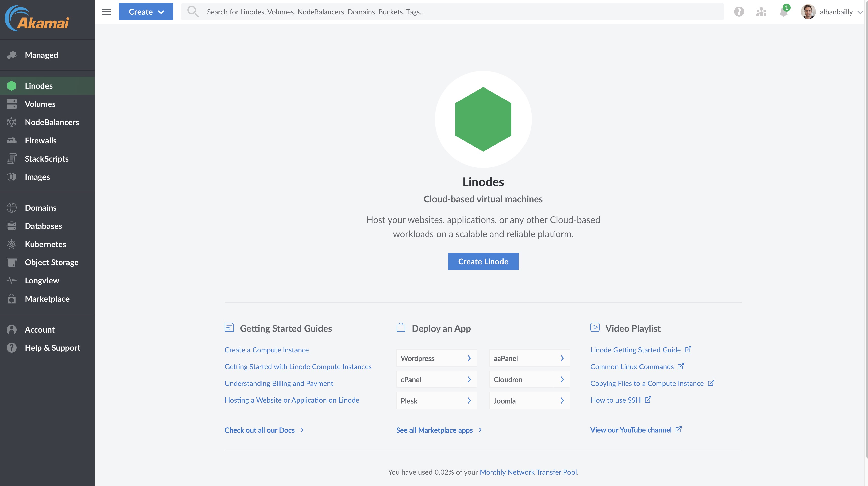Screen dimensions: 868x486
Task: Click the Akamai logo
Action: (x=37, y=19)
